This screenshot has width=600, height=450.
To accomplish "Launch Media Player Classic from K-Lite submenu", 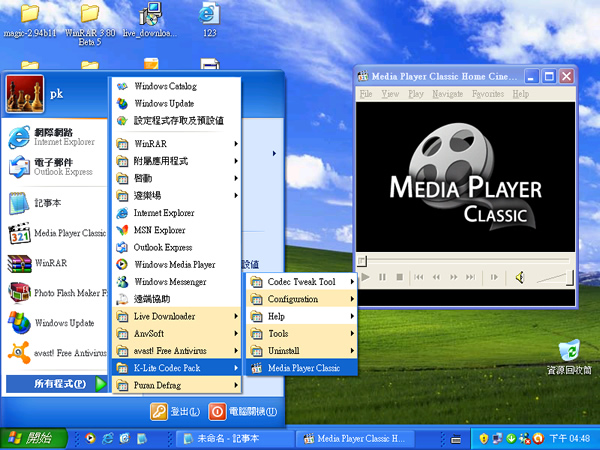I will [302, 368].
